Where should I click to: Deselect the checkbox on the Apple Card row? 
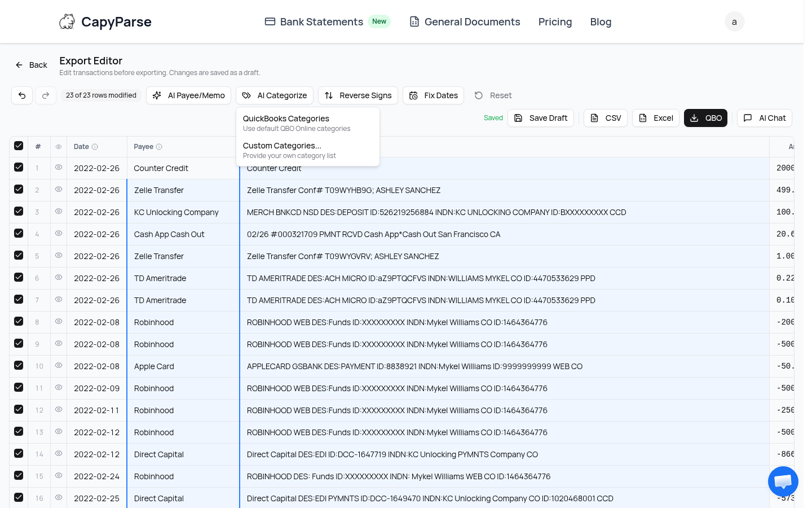[19, 365]
